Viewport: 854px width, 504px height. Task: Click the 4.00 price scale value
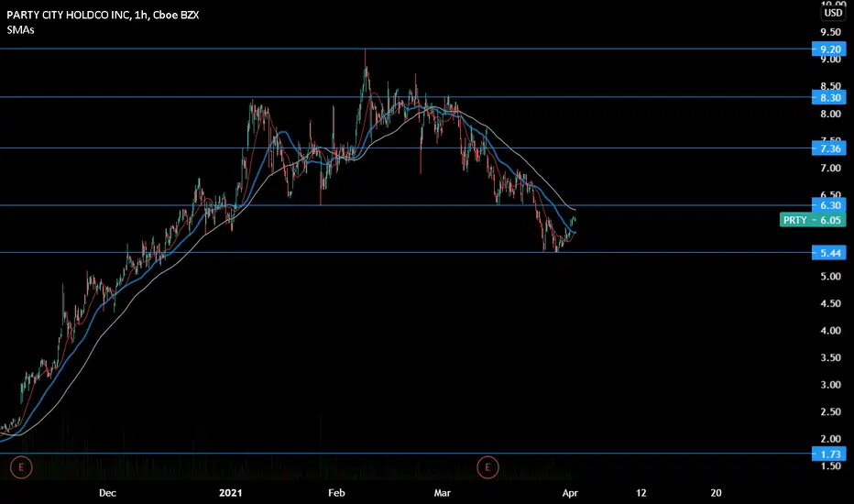click(x=830, y=331)
